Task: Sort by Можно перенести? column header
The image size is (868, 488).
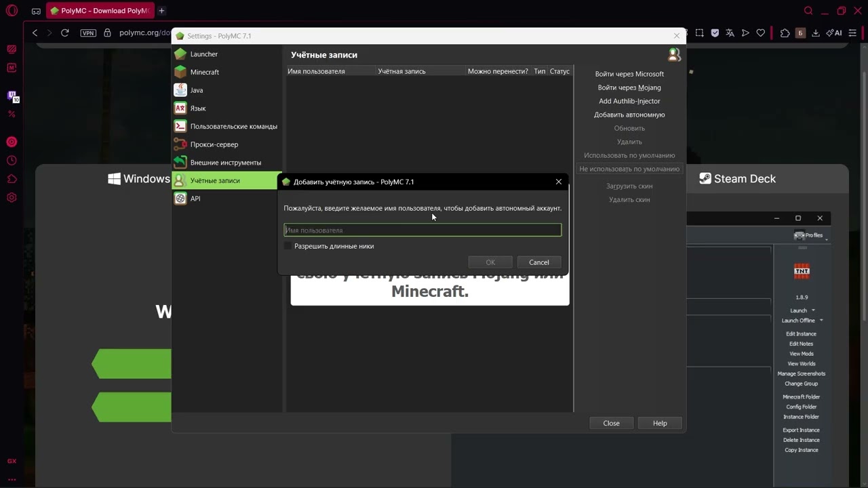Action: (498, 71)
